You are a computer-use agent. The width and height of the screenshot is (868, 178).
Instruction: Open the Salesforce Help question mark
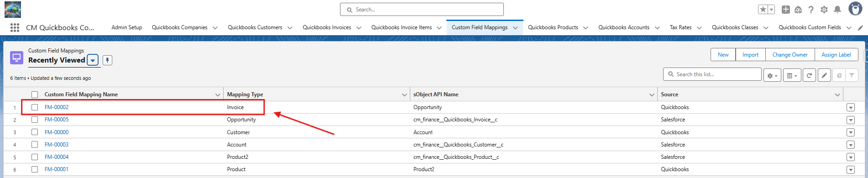click(811, 10)
